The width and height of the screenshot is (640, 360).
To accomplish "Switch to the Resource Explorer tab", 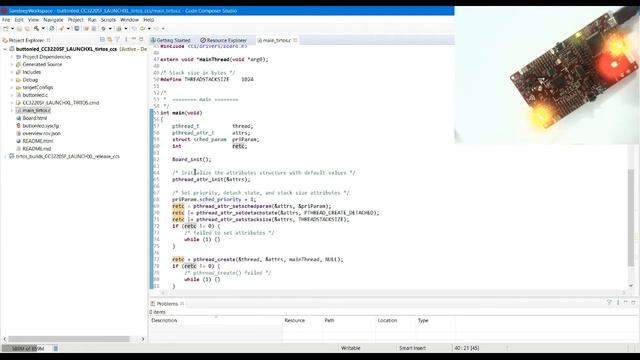I will [x=224, y=40].
